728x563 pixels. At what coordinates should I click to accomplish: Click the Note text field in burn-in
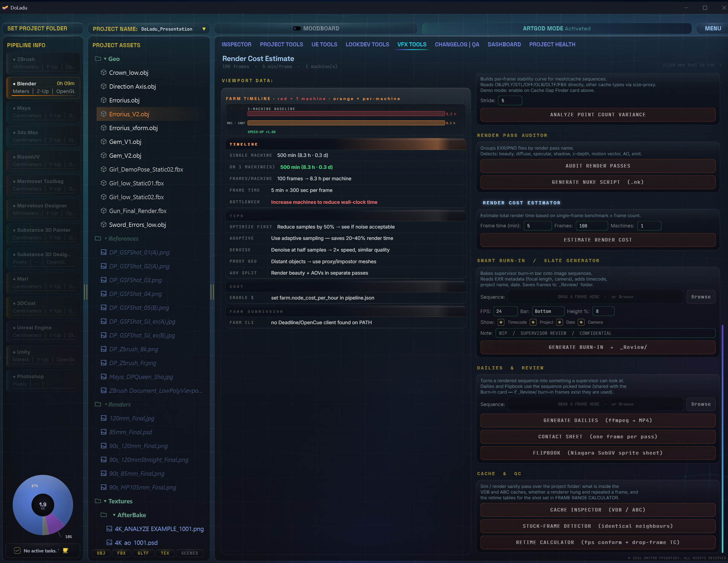pos(605,333)
